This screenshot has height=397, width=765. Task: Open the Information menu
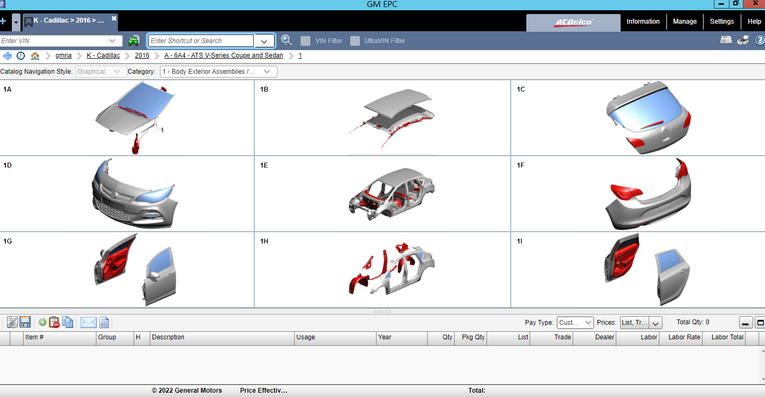click(643, 21)
